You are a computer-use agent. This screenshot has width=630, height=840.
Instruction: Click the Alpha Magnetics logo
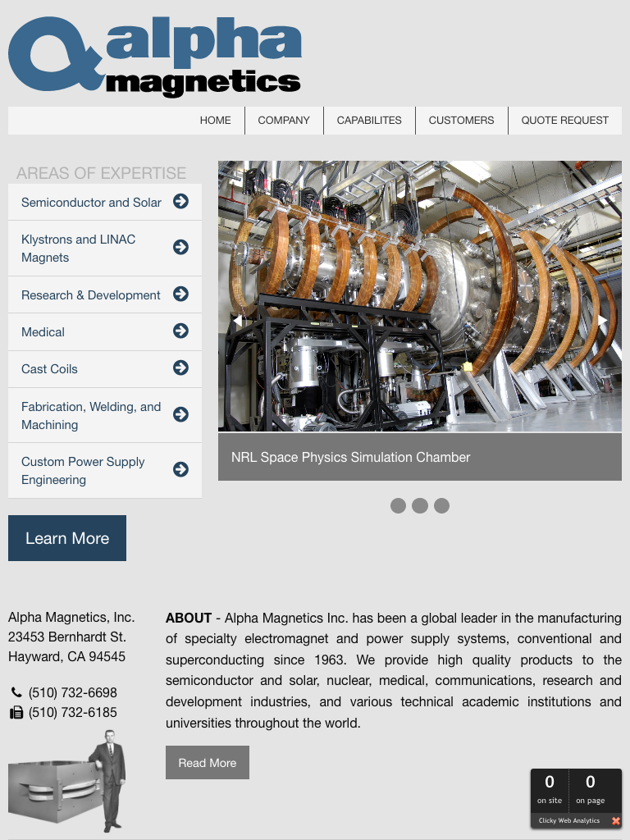154,56
